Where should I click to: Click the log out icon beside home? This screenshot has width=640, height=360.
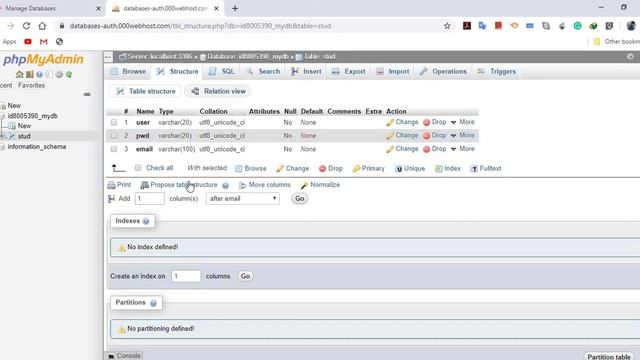[x=29, y=74]
